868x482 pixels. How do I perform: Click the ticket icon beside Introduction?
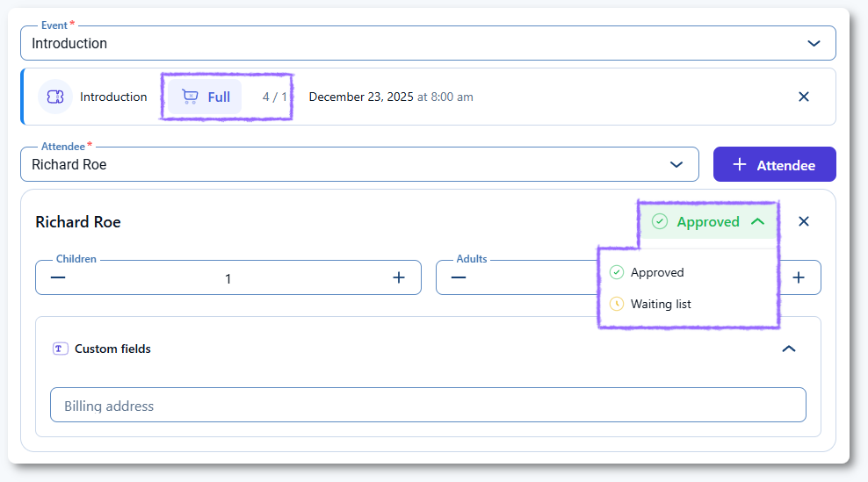[55, 97]
